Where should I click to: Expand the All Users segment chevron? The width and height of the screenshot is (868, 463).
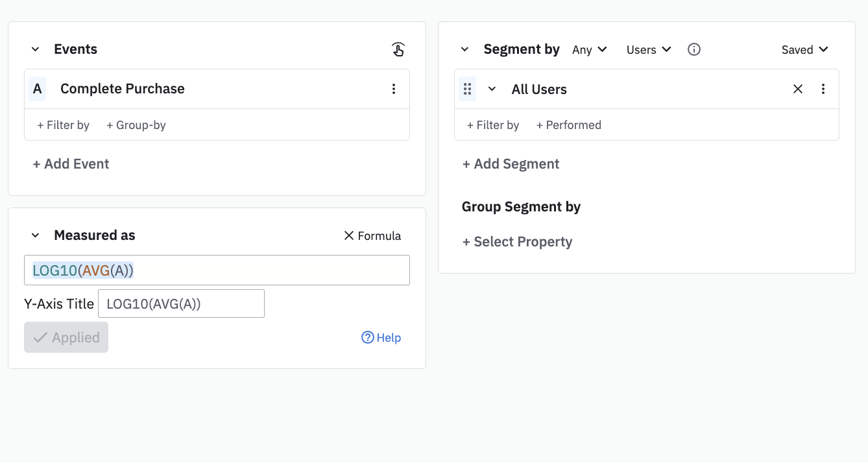(492, 89)
